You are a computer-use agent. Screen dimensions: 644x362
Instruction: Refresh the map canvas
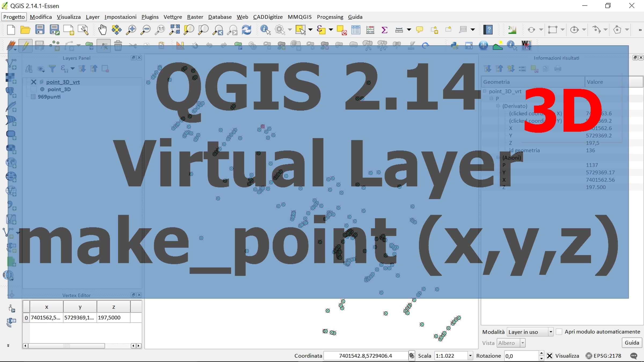[x=246, y=29]
